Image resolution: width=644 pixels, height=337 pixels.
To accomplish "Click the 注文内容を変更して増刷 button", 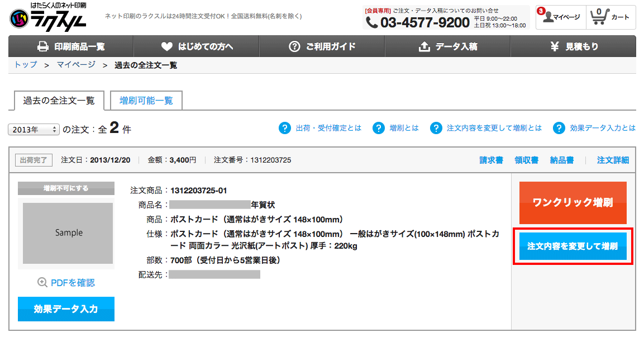I will coord(573,246).
